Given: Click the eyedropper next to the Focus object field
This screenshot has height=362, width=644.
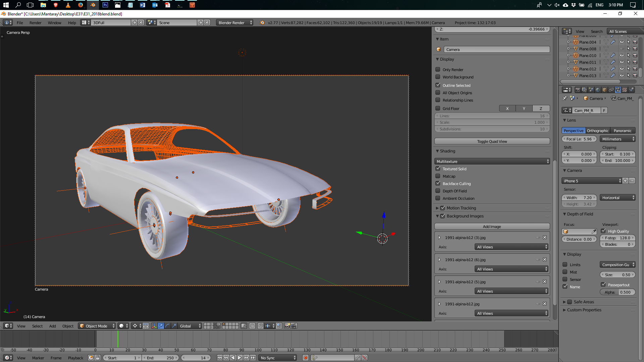Looking at the screenshot, I should (x=594, y=231).
